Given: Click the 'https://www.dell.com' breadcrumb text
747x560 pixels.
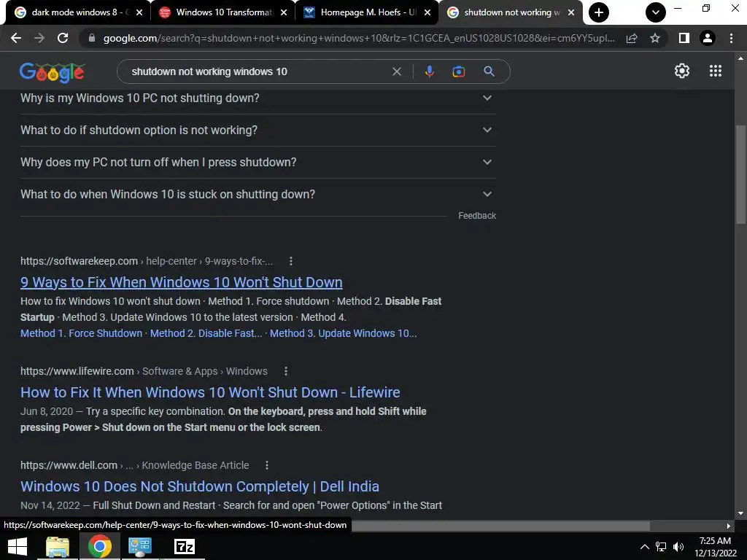Looking at the screenshot, I should pos(69,465).
